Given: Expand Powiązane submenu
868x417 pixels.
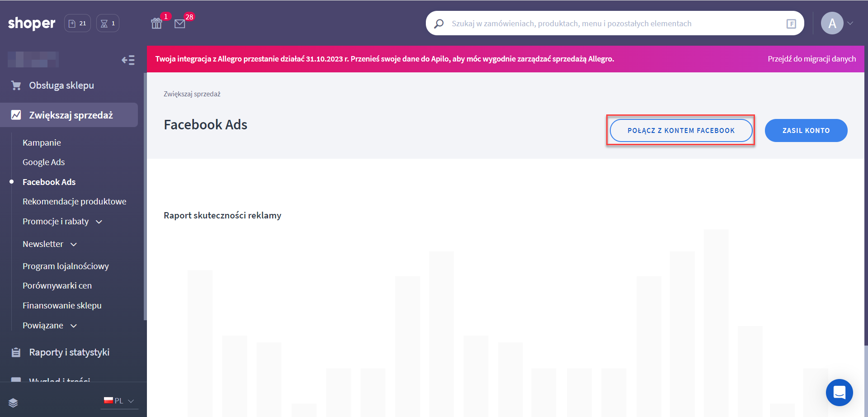Looking at the screenshot, I should pos(50,326).
